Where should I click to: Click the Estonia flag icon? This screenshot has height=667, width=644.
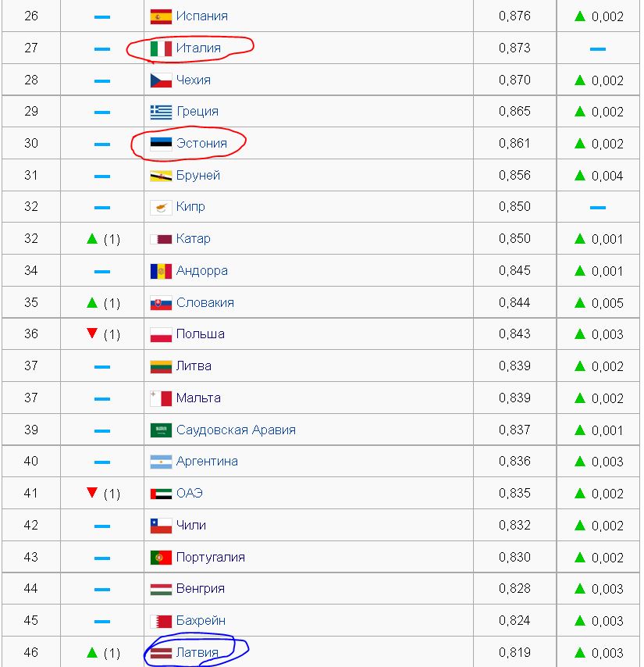161,144
